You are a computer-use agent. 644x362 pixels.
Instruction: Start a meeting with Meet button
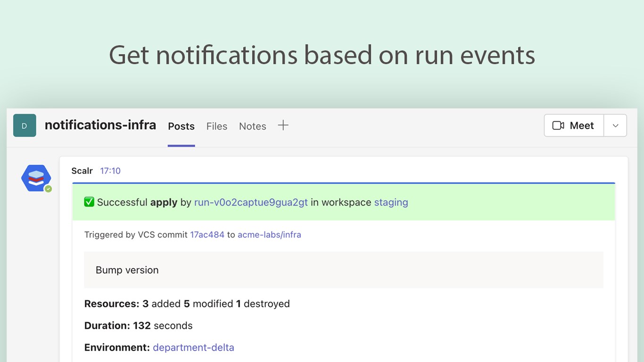(574, 125)
